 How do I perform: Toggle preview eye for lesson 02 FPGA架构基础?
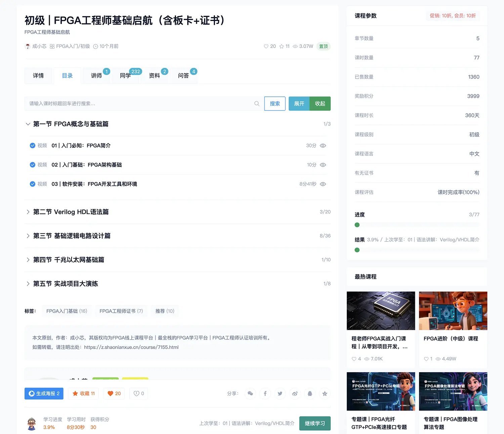(323, 165)
